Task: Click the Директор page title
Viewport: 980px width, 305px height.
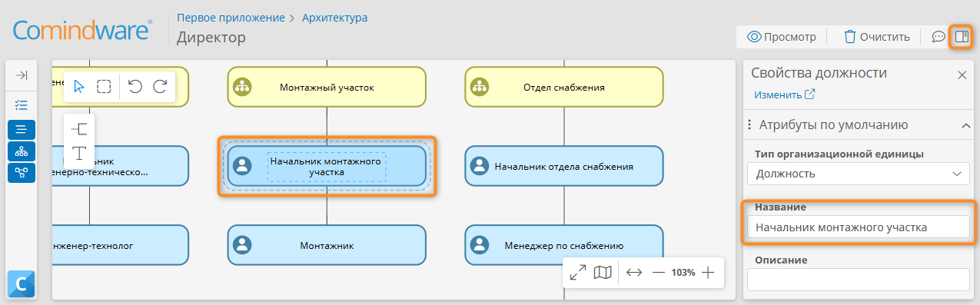Action: (211, 37)
